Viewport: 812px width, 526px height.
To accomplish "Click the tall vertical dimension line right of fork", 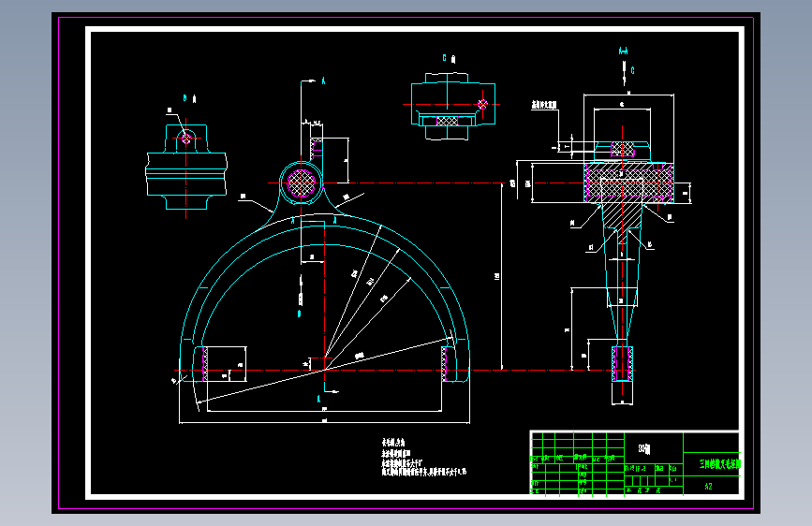I will [502, 276].
